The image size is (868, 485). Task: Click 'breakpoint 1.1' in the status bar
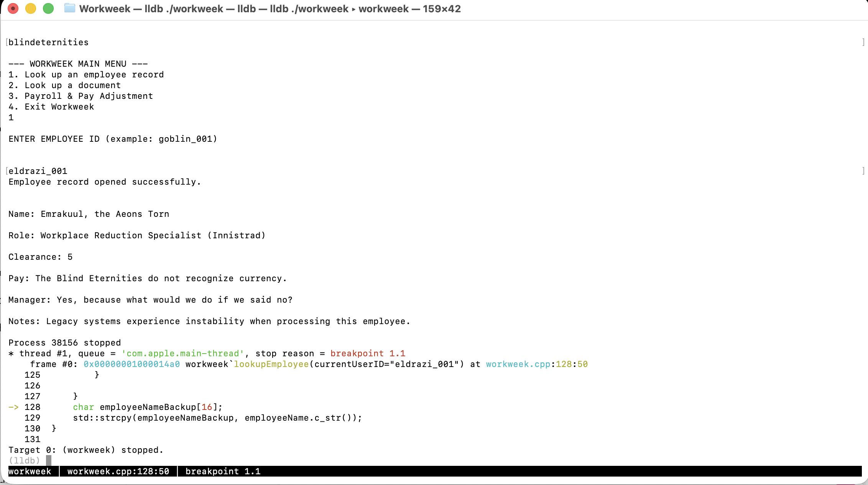click(223, 471)
